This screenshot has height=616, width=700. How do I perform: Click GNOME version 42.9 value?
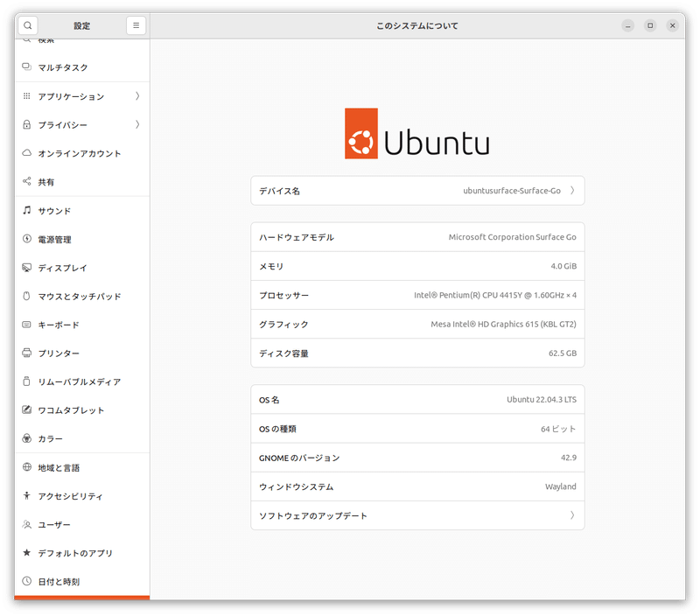coord(569,458)
